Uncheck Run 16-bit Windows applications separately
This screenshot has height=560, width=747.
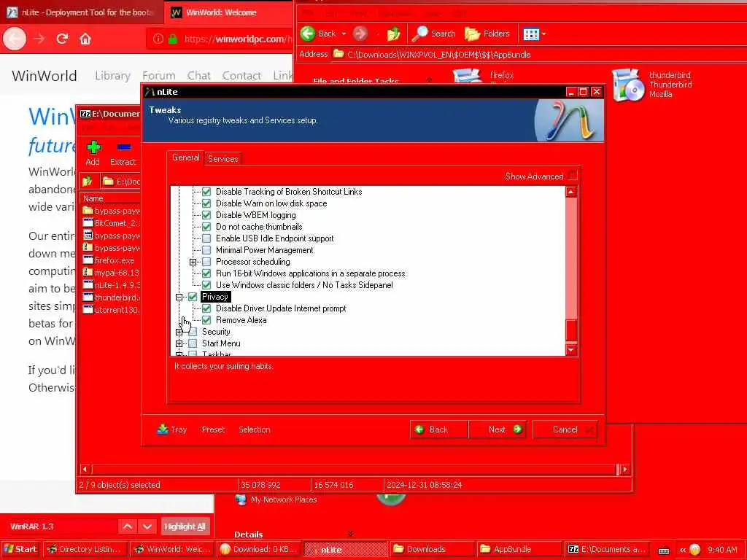206,273
